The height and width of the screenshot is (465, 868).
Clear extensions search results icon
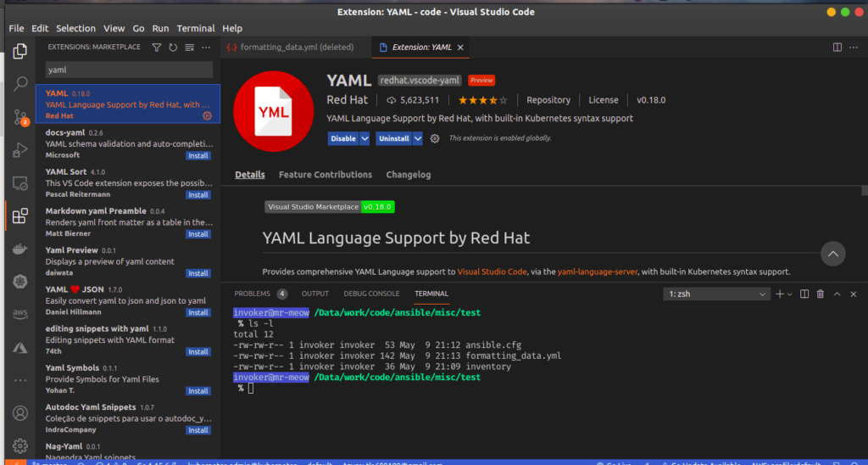[189, 48]
